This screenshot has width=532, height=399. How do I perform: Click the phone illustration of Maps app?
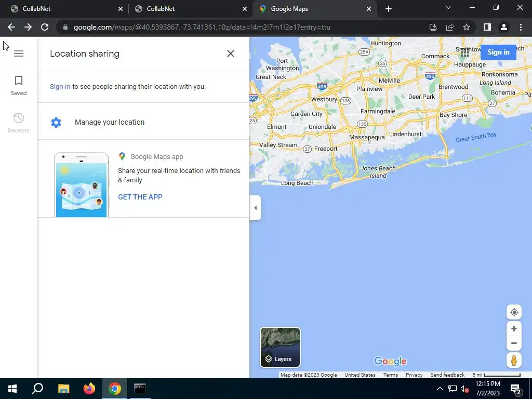click(x=82, y=185)
